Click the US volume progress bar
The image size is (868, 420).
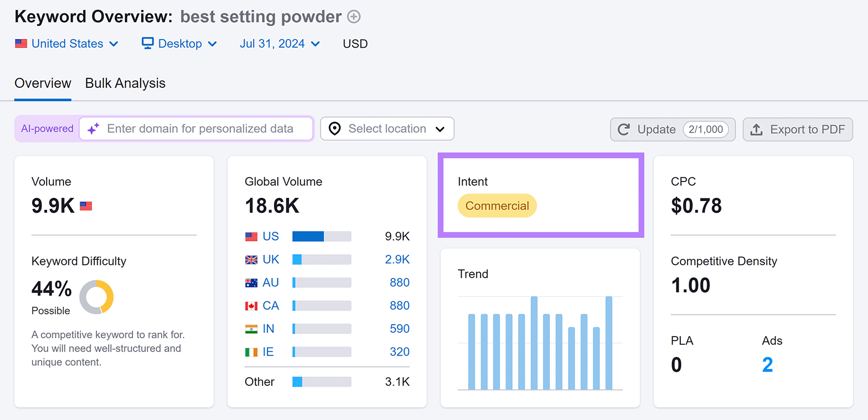(x=322, y=236)
